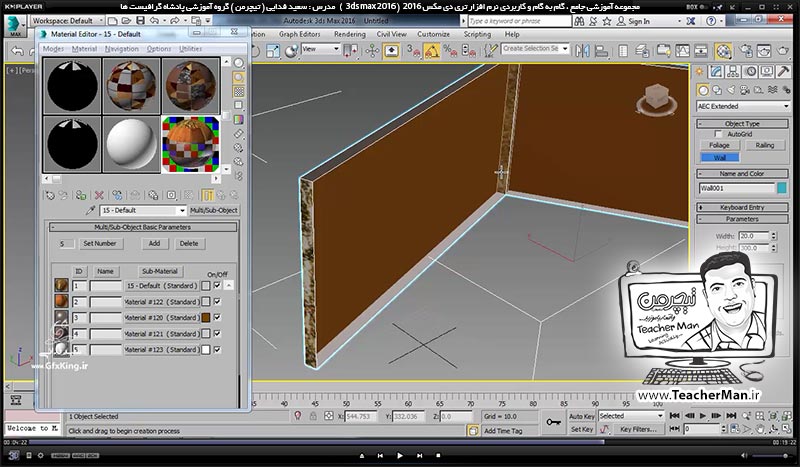Toggle On/Off checkbox for sub-material ID 1
Screen dimensions: 800x467
[217, 286]
